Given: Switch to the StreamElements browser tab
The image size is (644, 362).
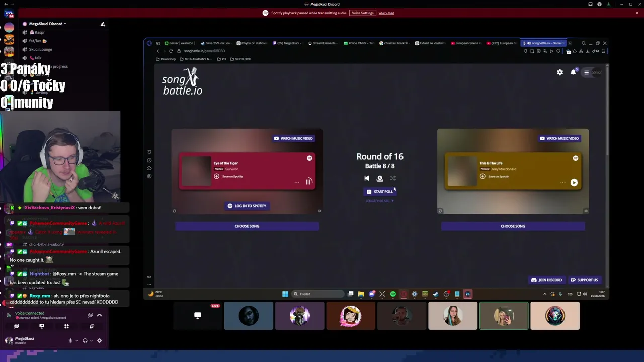Looking at the screenshot, I should tap(322, 43).
